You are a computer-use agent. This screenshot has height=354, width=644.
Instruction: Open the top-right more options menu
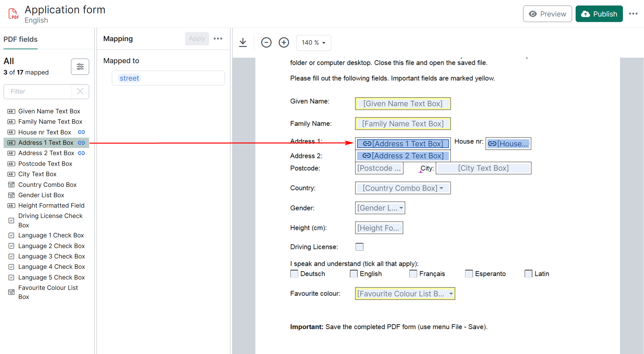point(633,14)
